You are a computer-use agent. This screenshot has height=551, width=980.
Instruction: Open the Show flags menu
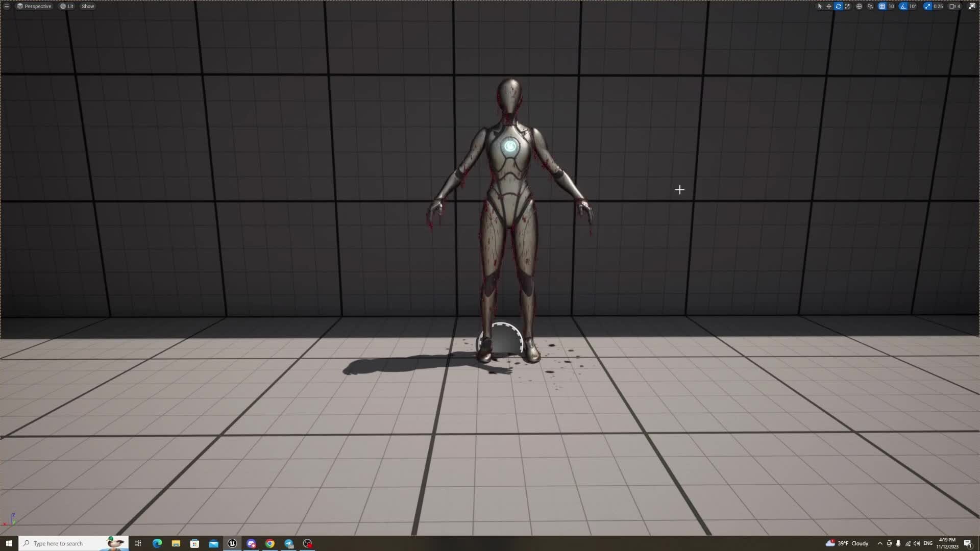(88, 6)
